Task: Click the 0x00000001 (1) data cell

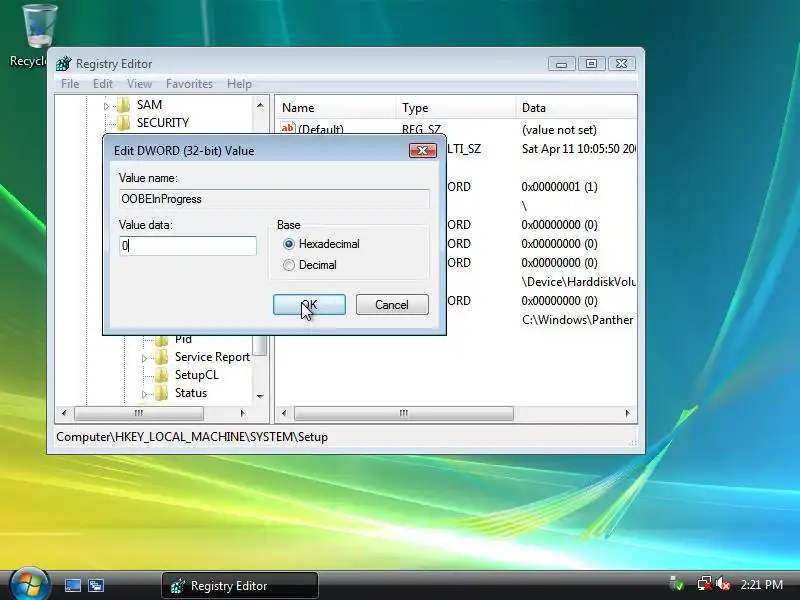Action: pyautogui.click(x=559, y=187)
